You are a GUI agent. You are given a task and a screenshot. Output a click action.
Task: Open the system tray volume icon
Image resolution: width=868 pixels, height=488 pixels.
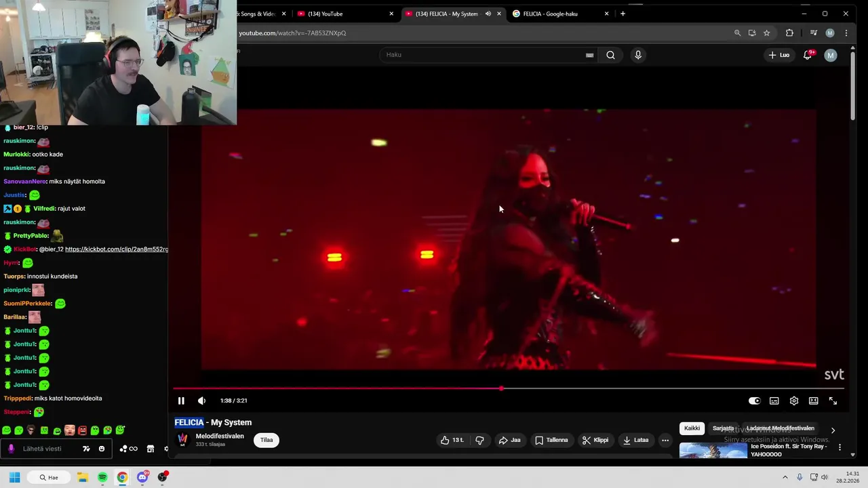pos(825,477)
